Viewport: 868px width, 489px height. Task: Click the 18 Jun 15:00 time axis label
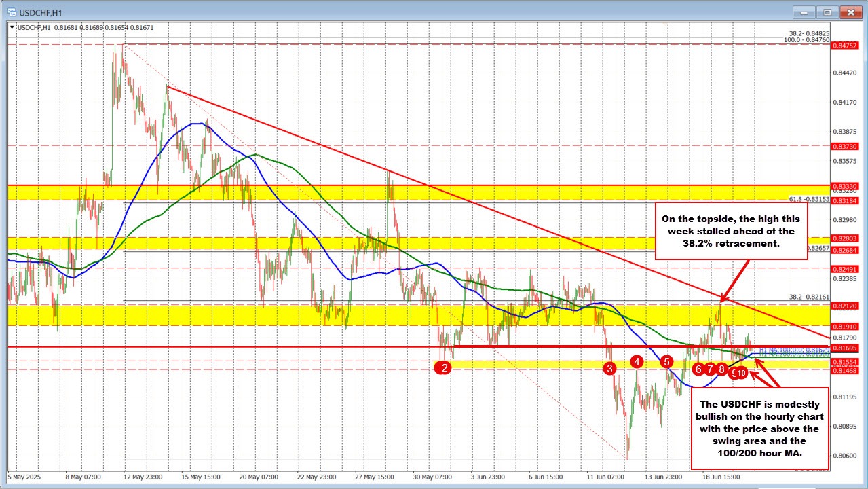tap(721, 477)
